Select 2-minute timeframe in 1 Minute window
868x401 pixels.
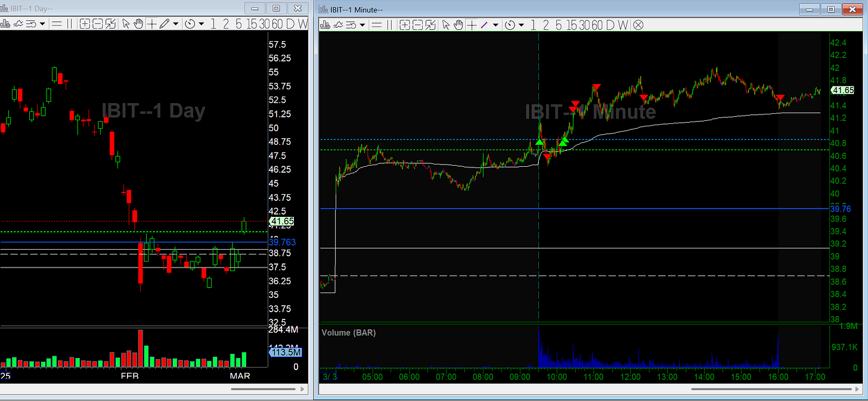pyautogui.click(x=545, y=24)
